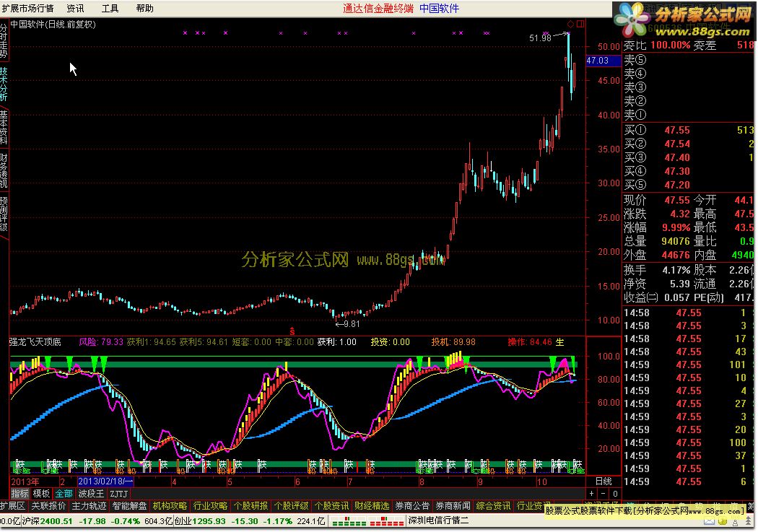Image resolution: width=758 pixels, height=532 pixels.
Task: Click the 风险: 79.33 indicator value
Action: pyautogui.click(x=101, y=342)
